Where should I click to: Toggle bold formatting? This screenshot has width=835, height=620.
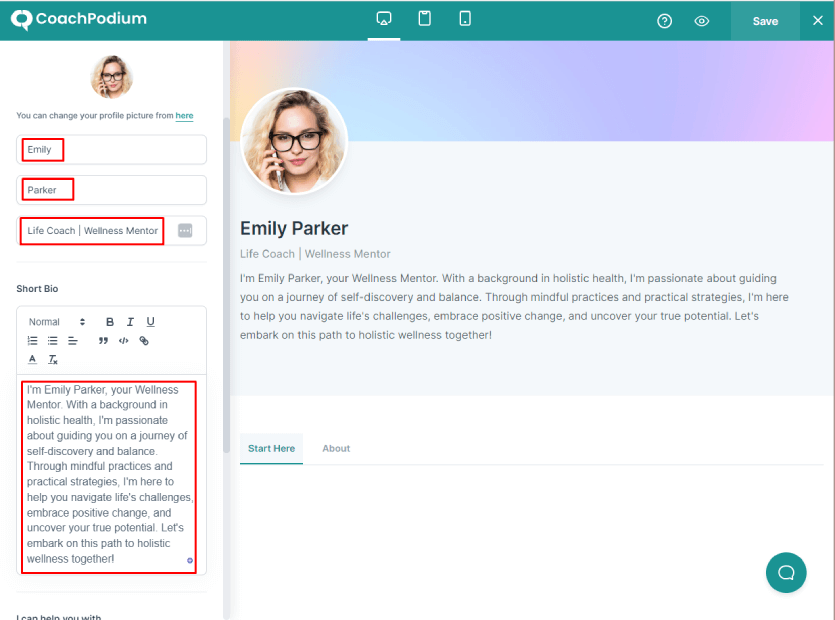click(x=110, y=322)
